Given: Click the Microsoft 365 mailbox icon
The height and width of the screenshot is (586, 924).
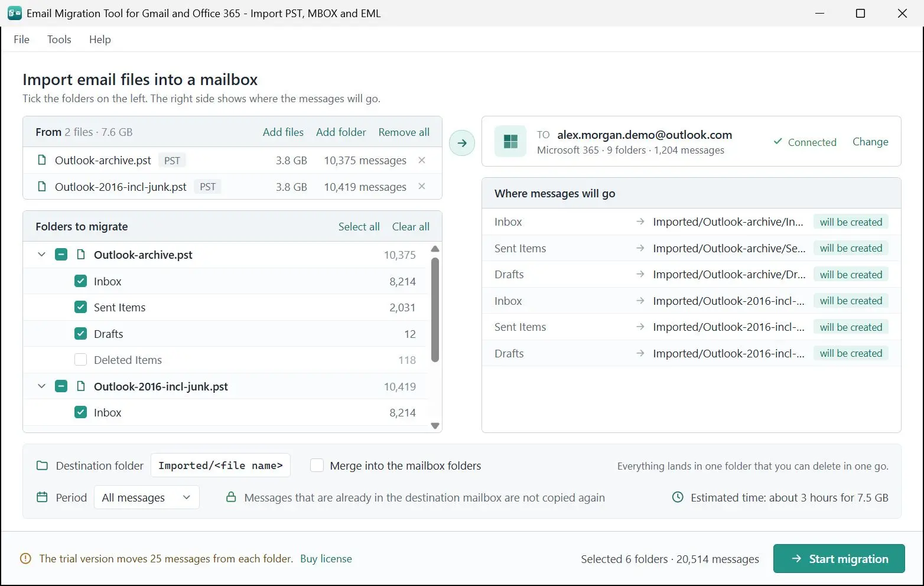Looking at the screenshot, I should coord(510,142).
